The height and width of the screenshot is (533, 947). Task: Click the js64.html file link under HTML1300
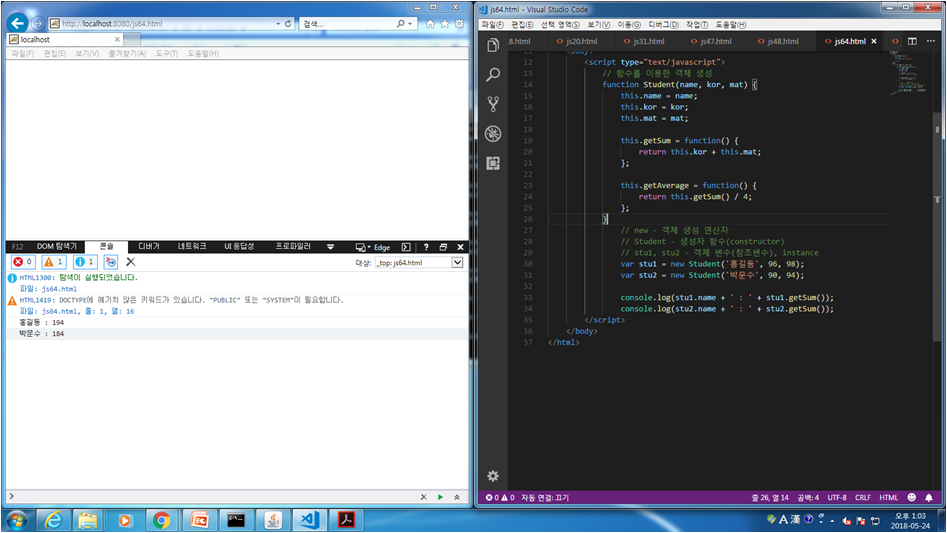point(59,289)
